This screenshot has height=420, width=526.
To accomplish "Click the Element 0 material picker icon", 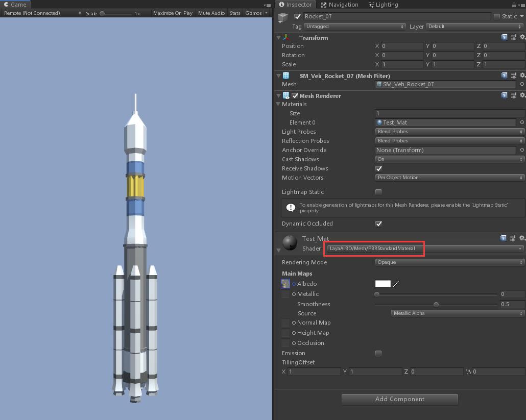I will click(x=521, y=122).
